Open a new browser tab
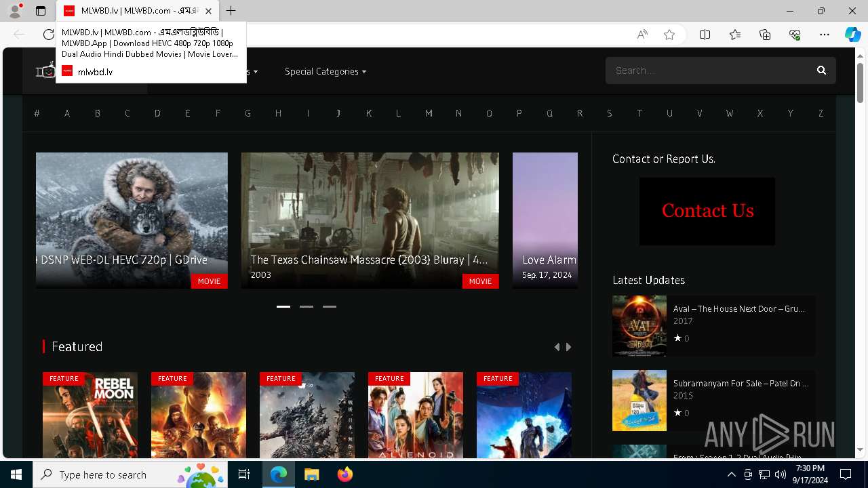 231,11
